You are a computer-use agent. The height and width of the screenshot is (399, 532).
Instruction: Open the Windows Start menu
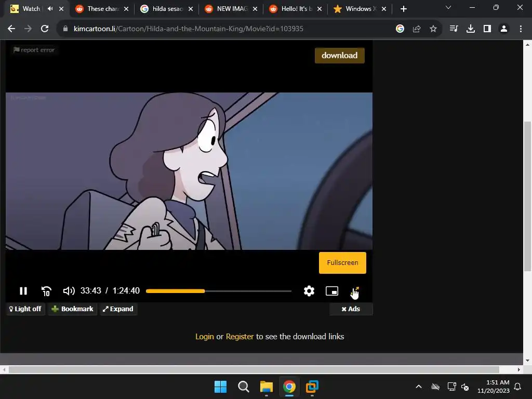[x=220, y=387]
